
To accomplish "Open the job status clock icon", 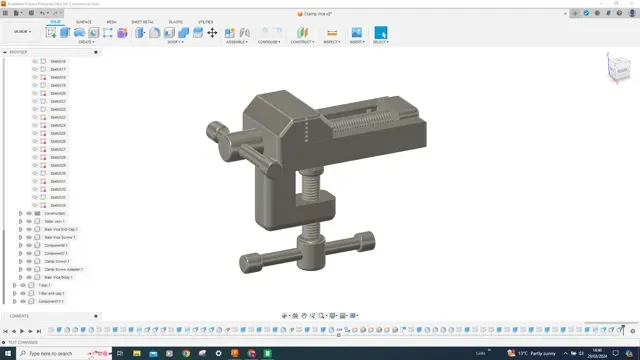I will (597, 13).
